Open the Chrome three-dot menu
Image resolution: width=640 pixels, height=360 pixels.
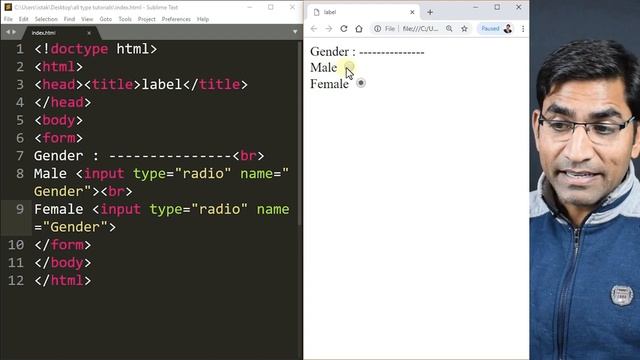coord(523,29)
